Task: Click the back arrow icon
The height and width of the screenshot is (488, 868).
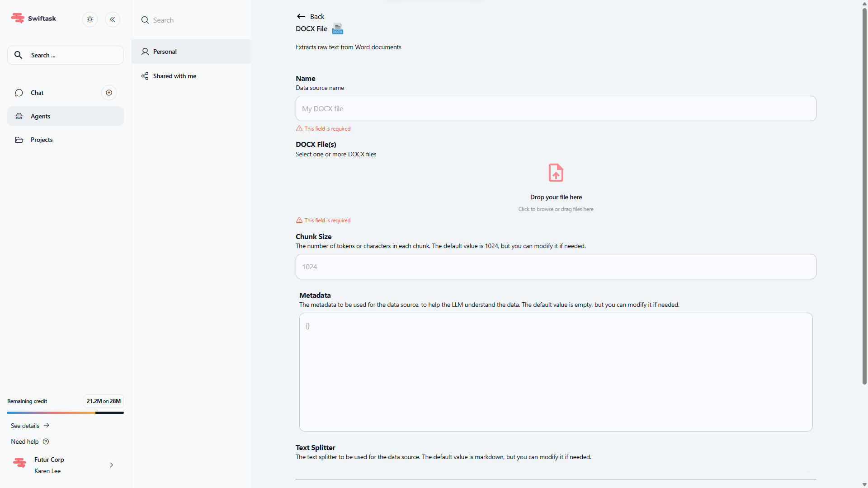Action: 301,16
